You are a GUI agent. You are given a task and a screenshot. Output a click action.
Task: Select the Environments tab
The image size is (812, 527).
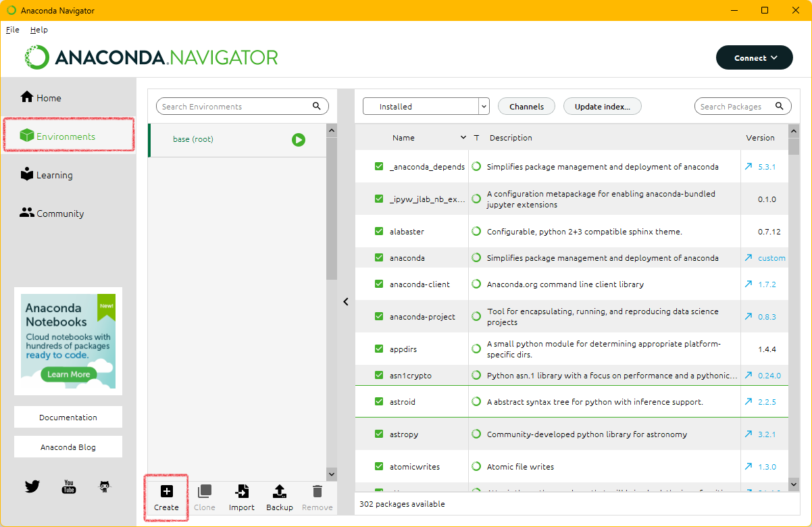[x=68, y=136]
